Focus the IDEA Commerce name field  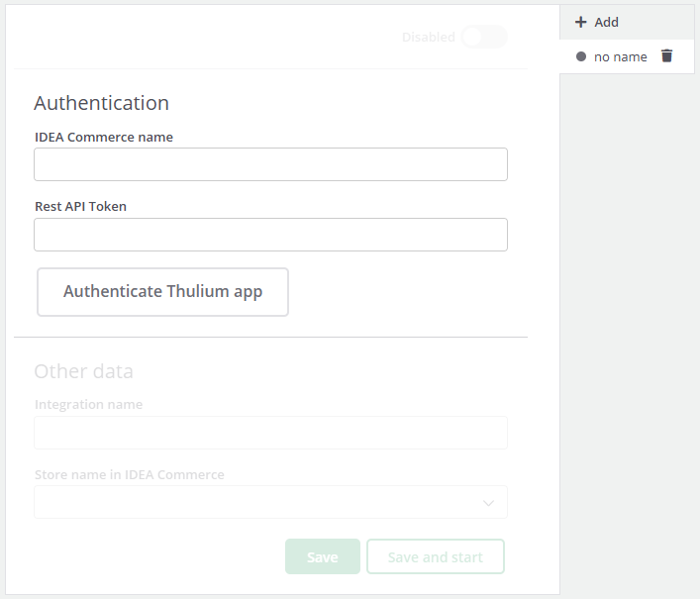tap(270, 164)
